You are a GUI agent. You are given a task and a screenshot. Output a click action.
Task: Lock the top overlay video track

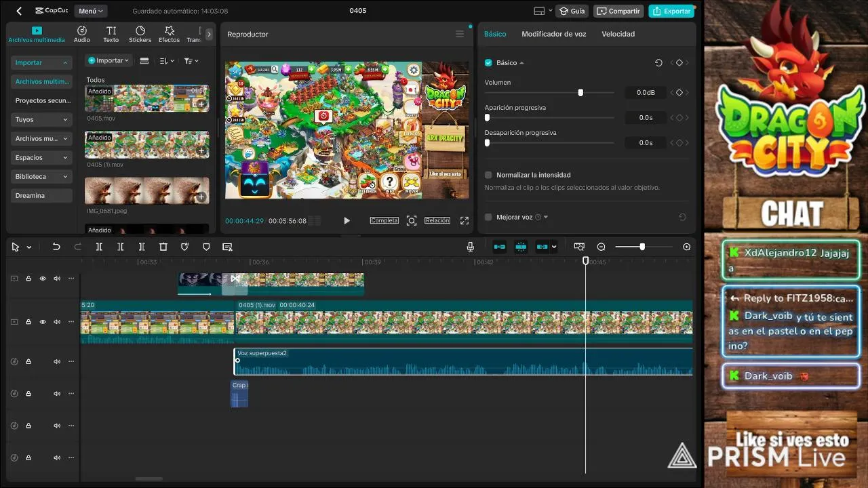pos(28,278)
